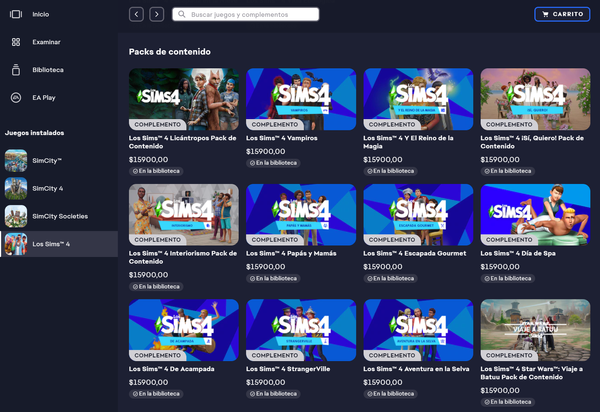The width and height of the screenshot is (600, 412).
Task: Select SimCity game icon in sidebar
Action: pyautogui.click(x=16, y=161)
